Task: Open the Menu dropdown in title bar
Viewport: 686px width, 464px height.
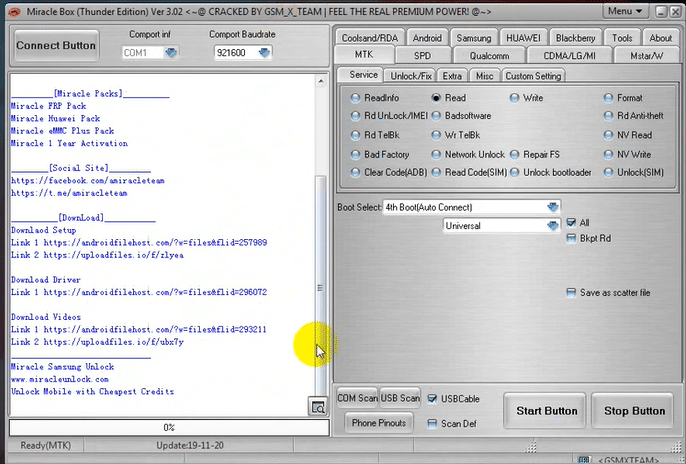Action: [626, 11]
